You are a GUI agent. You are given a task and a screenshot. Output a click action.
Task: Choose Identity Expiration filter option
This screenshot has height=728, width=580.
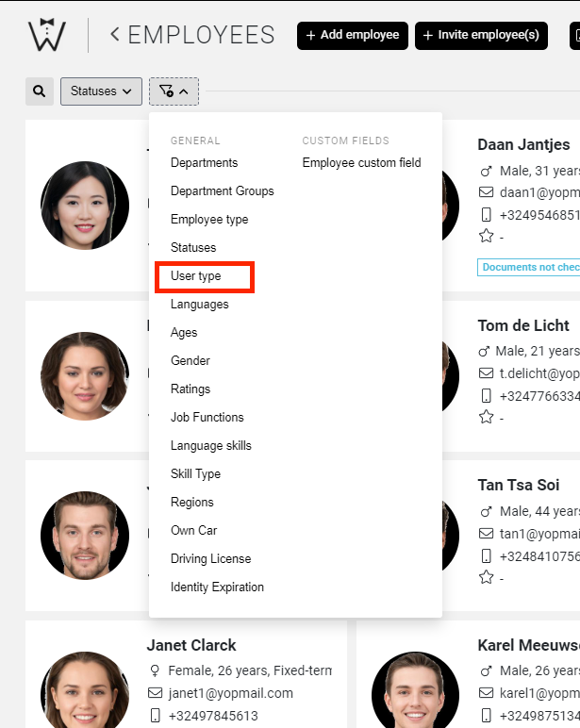point(217,587)
